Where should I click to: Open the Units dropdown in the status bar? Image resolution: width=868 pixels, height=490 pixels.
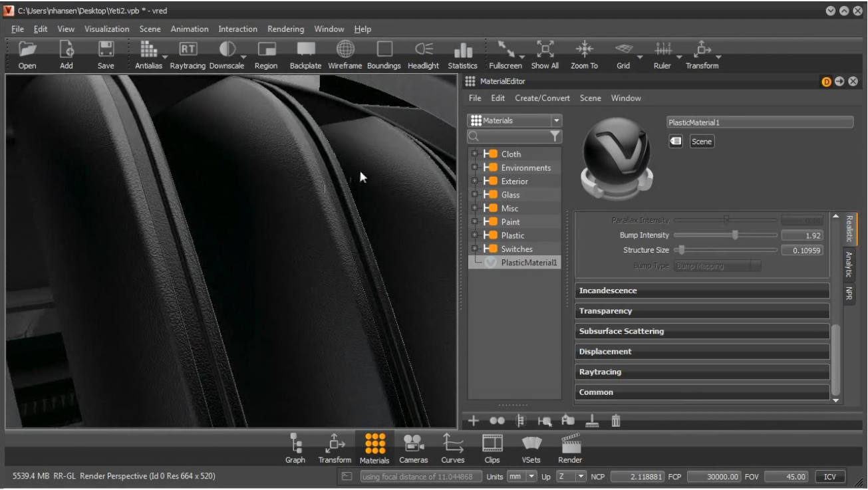pyautogui.click(x=521, y=477)
